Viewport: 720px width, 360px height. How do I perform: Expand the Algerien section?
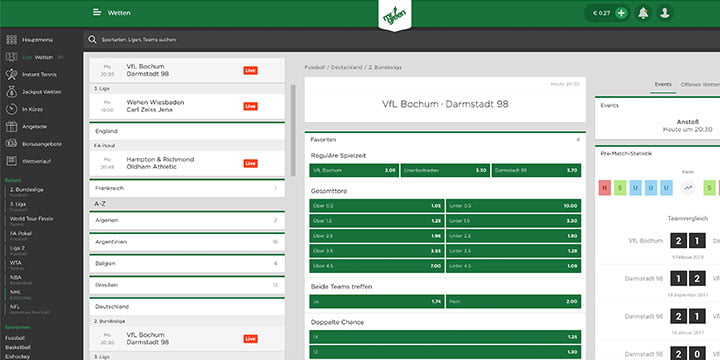click(187, 220)
